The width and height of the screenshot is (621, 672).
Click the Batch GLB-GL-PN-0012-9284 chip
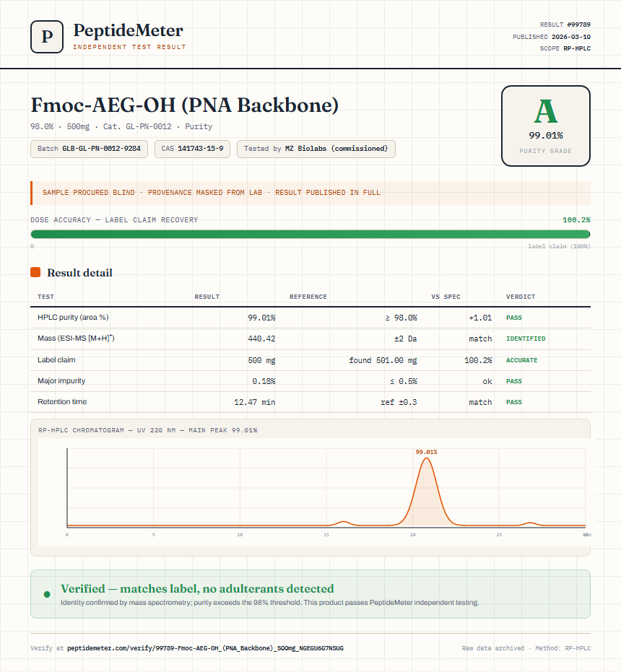point(90,149)
